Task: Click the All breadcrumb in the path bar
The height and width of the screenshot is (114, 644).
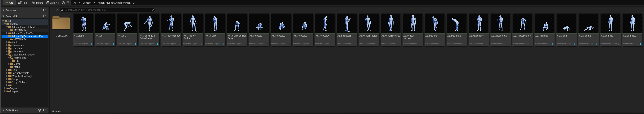Action: pos(75,3)
